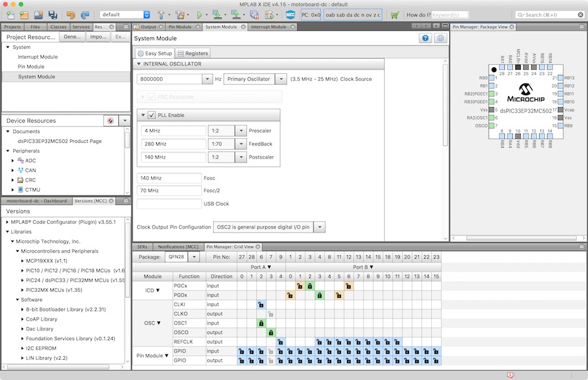Click the Redo arrow icon
The image size is (588, 380).
pyautogui.click(x=85, y=15)
